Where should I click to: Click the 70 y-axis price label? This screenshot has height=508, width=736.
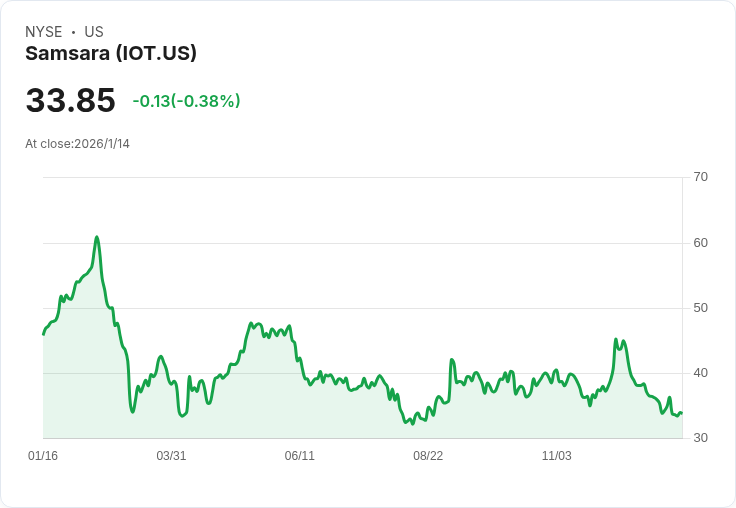[x=700, y=177]
